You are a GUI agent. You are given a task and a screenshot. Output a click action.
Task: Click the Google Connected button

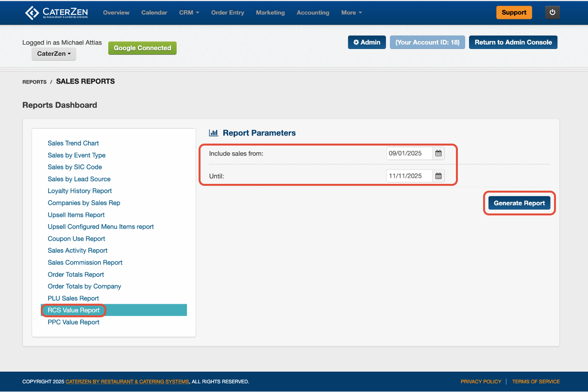[142, 48]
